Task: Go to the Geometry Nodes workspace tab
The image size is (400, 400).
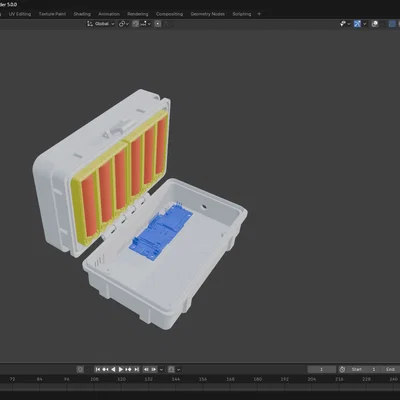Action: click(x=207, y=14)
